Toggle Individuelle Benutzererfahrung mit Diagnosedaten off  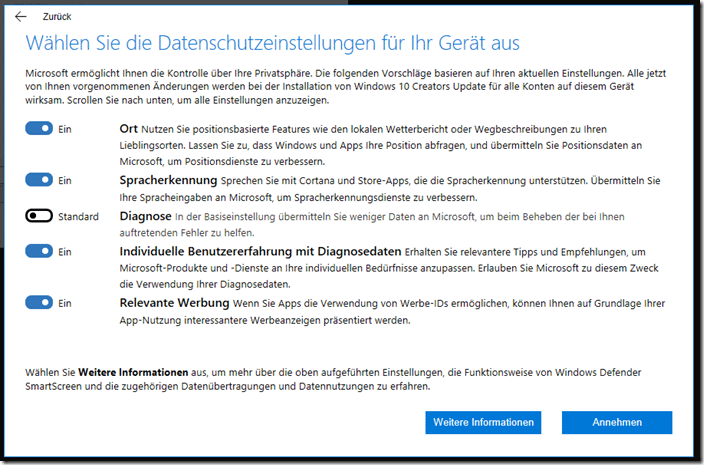[39, 251]
